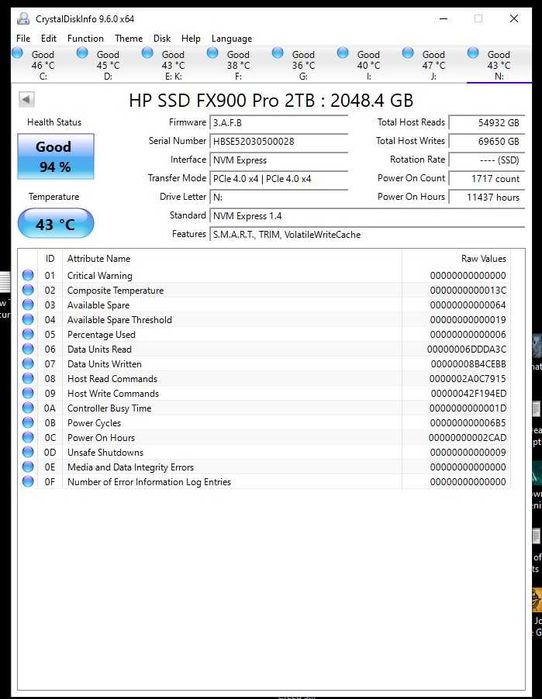This screenshot has height=699, width=542.
Task: Open the Help menu
Action: coord(191,38)
